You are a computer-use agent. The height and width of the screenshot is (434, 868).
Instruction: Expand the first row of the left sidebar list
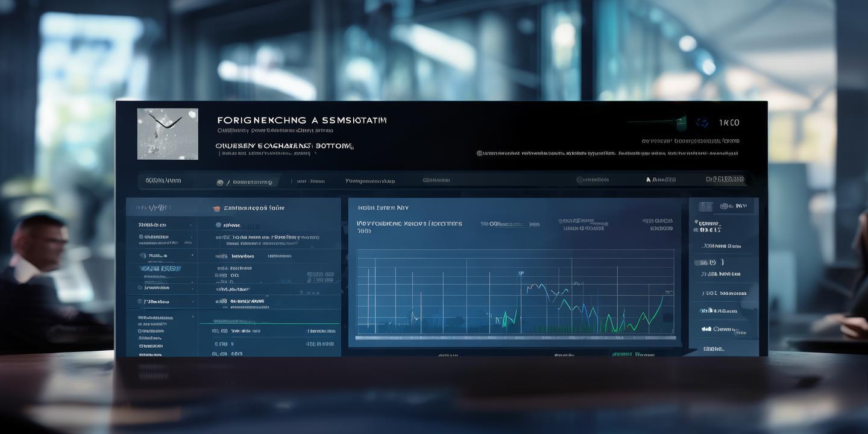tap(162, 225)
